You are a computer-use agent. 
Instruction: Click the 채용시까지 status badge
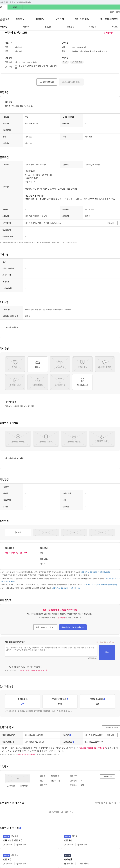[110, 33]
